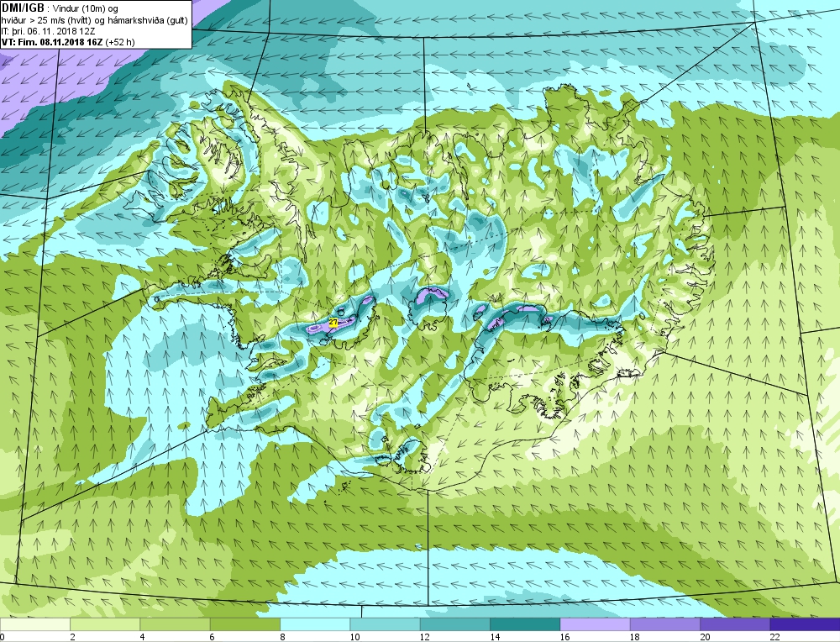The image size is (840, 642).
Task: Select the 20–22 m/s violet legend swatch
Action: point(735,625)
